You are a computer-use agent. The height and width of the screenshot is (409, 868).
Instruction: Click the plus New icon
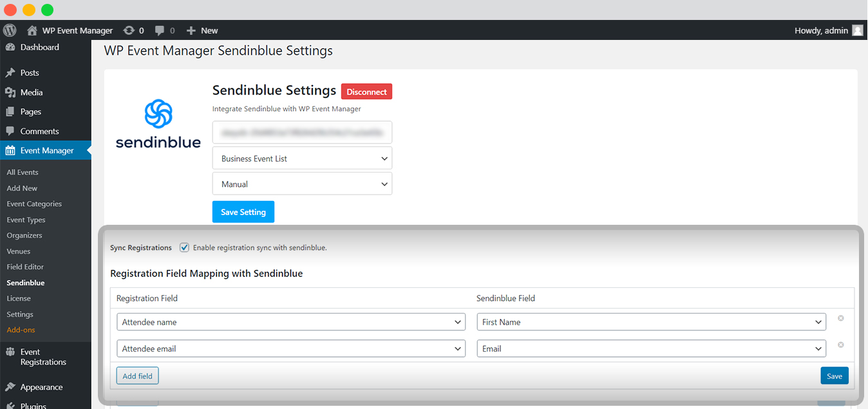(x=191, y=30)
